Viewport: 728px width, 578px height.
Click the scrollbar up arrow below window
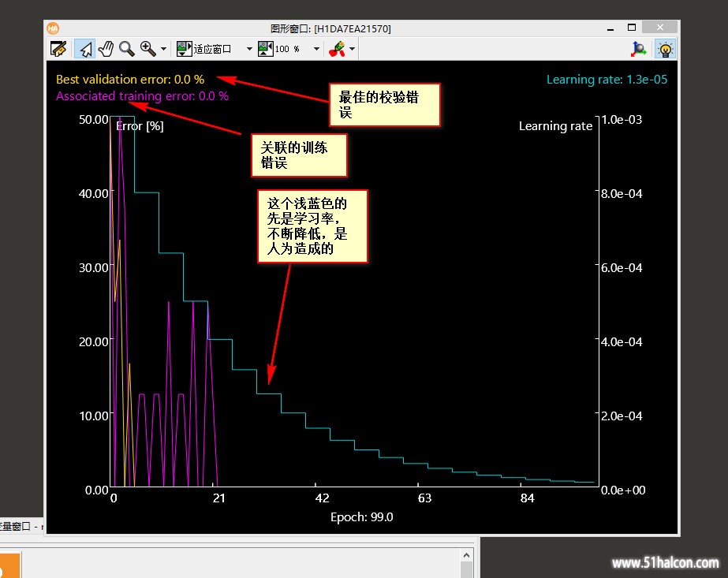pos(467,555)
